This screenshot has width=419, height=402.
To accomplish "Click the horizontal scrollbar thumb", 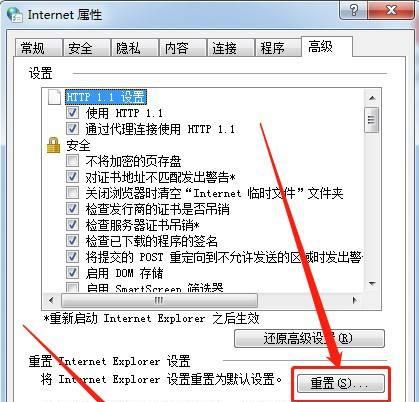I will pyautogui.click(x=159, y=300).
